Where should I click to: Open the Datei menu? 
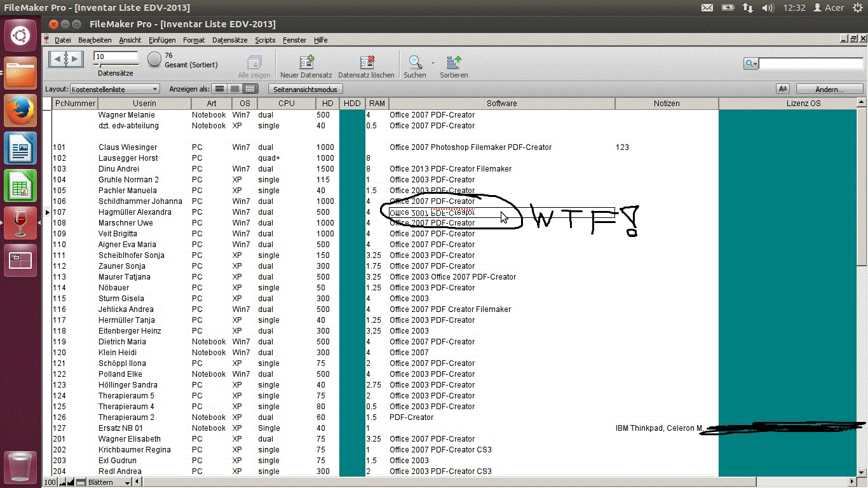(63, 40)
